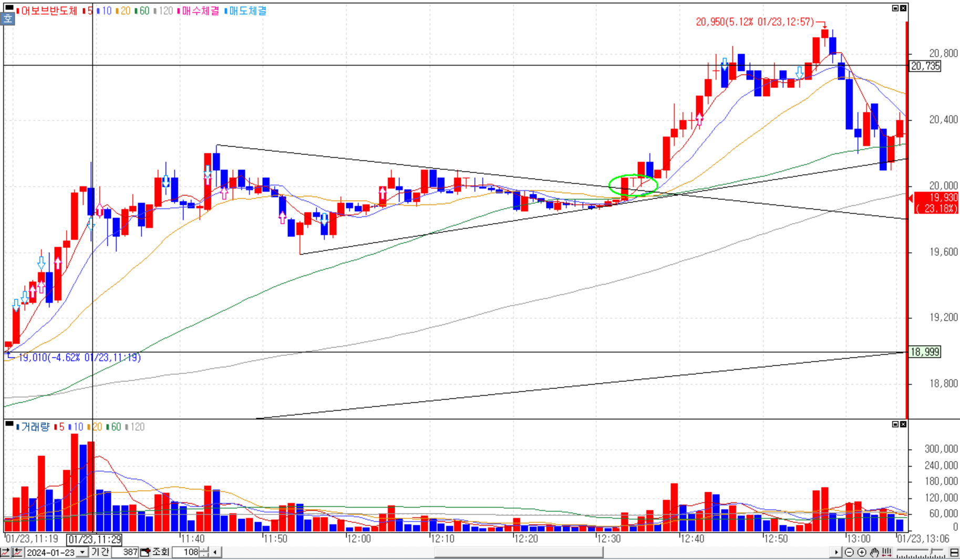Viewport: 960px width, 560px height.
Task: Toggle the volume 5 average legend
Action: (x=60, y=427)
